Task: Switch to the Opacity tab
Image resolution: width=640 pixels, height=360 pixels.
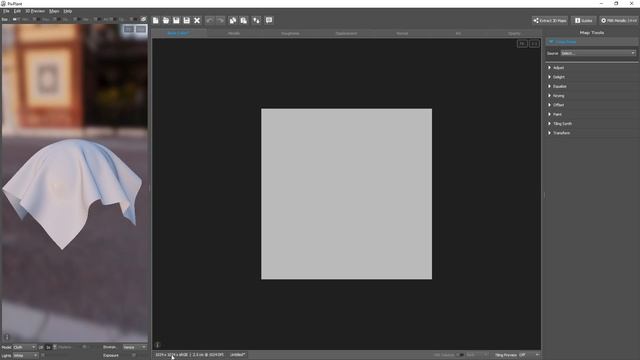Action: point(514,33)
